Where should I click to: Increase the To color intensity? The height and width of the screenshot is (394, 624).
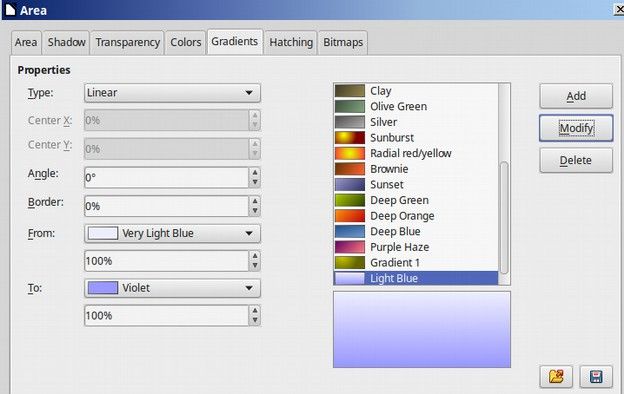[255, 310]
